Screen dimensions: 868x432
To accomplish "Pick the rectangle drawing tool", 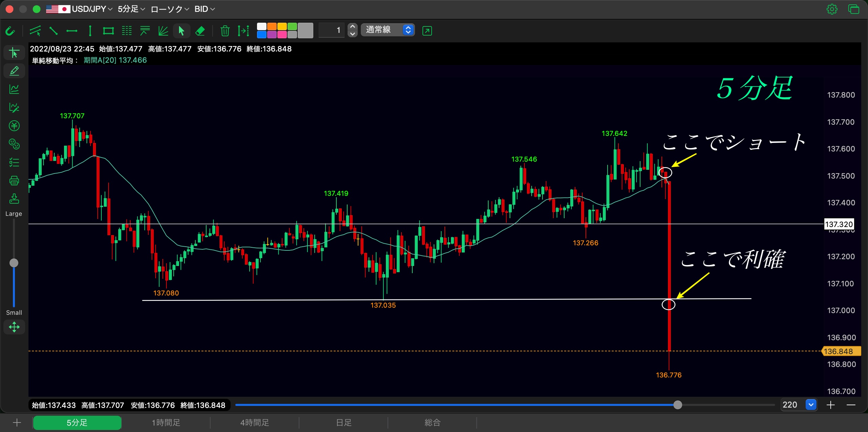I will (x=108, y=31).
